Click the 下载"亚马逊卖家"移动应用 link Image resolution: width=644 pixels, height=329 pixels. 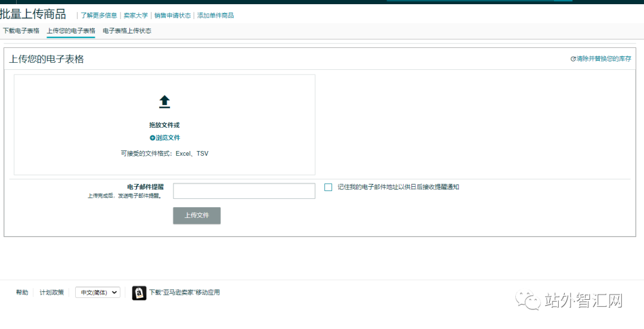184,293
